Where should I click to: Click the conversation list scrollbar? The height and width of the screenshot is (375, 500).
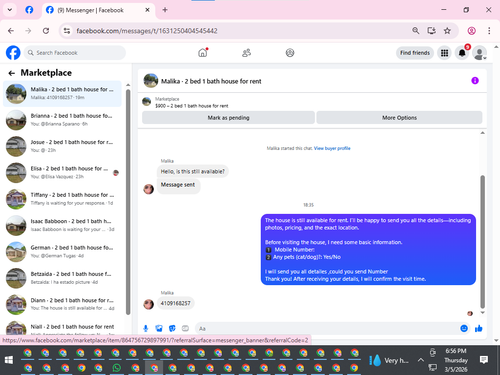[x=128, y=202]
